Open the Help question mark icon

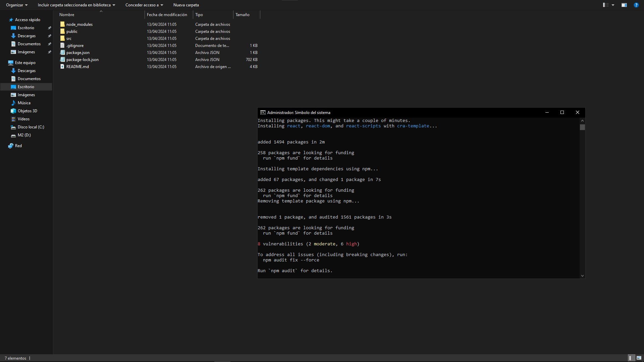(636, 5)
